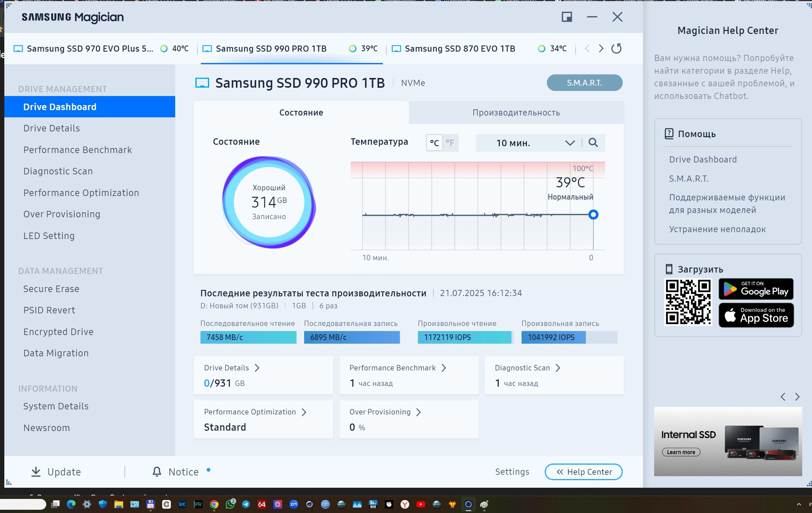Image resolution: width=812 pixels, height=513 pixels.
Task: Click the sequential write 6895 MB/с bar
Action: pyautogui.click(x=352, y=337)
